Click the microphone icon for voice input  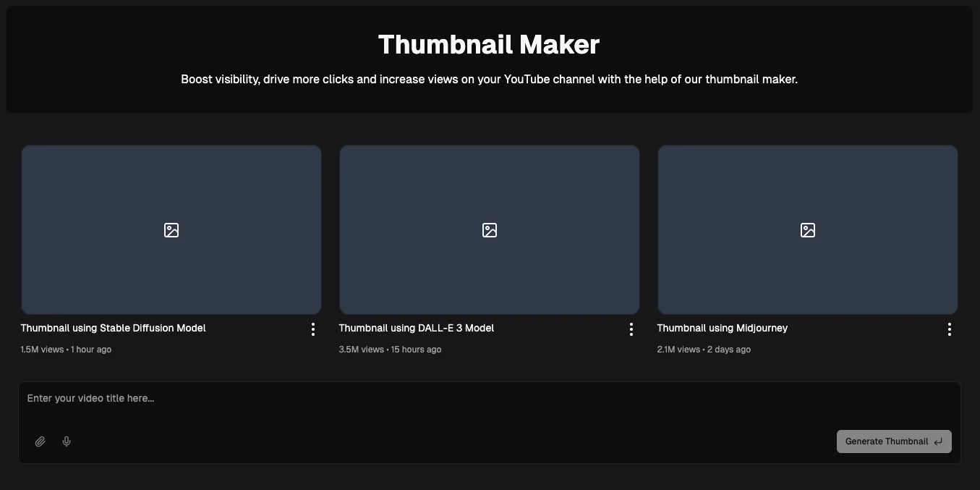(x=66, y=441)
